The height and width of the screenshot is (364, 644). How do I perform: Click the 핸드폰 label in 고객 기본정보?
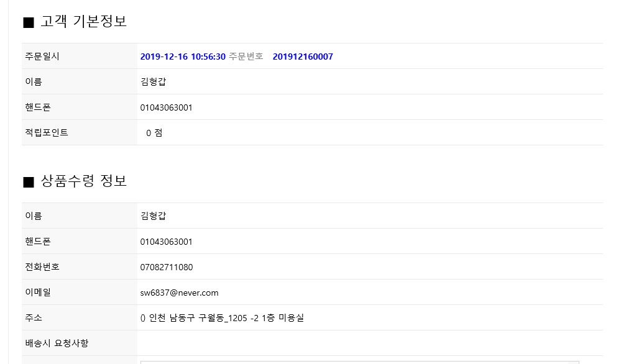click(x=38, y=107)
